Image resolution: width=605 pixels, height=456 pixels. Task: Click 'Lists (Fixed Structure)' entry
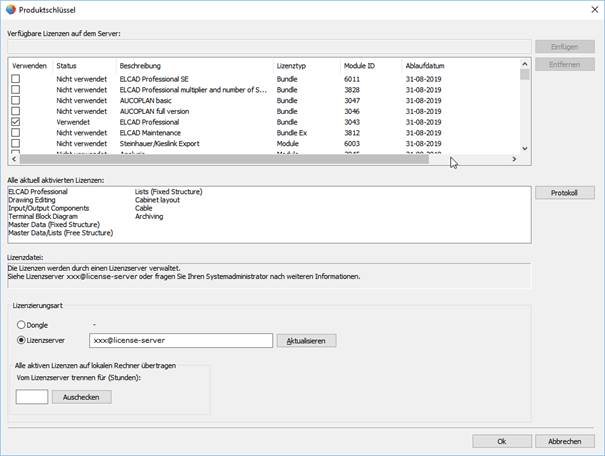[x=169, y=192]
